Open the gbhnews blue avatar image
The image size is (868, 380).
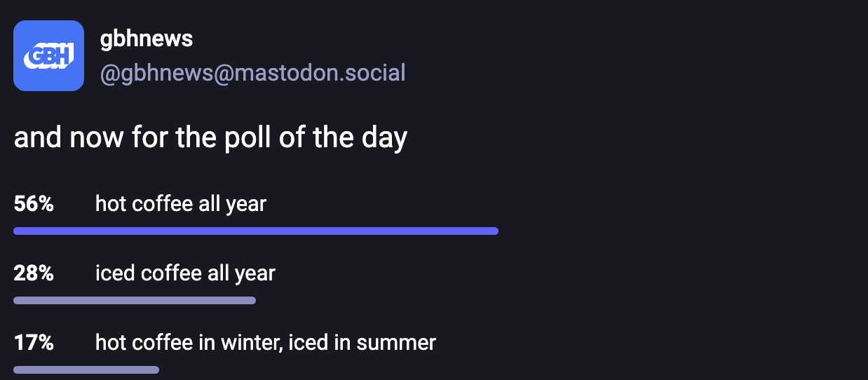49,56
